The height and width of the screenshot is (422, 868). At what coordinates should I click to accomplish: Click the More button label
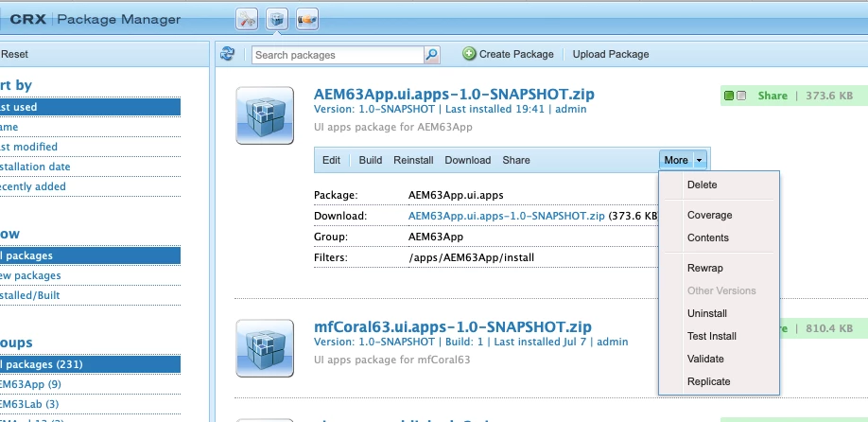[676, 160]
